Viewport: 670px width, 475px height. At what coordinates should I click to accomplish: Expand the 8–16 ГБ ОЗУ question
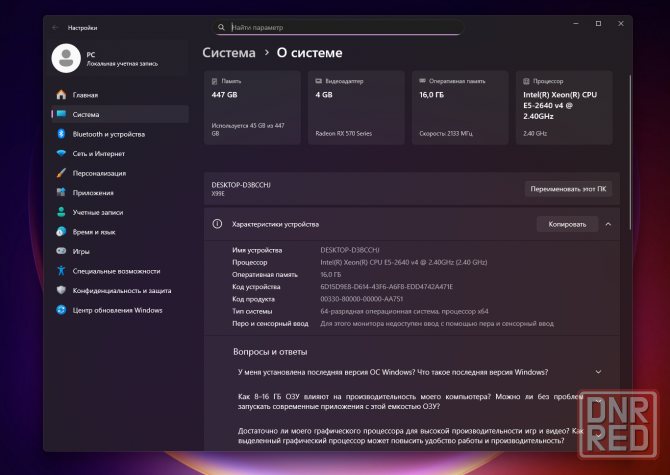(598, 401)
